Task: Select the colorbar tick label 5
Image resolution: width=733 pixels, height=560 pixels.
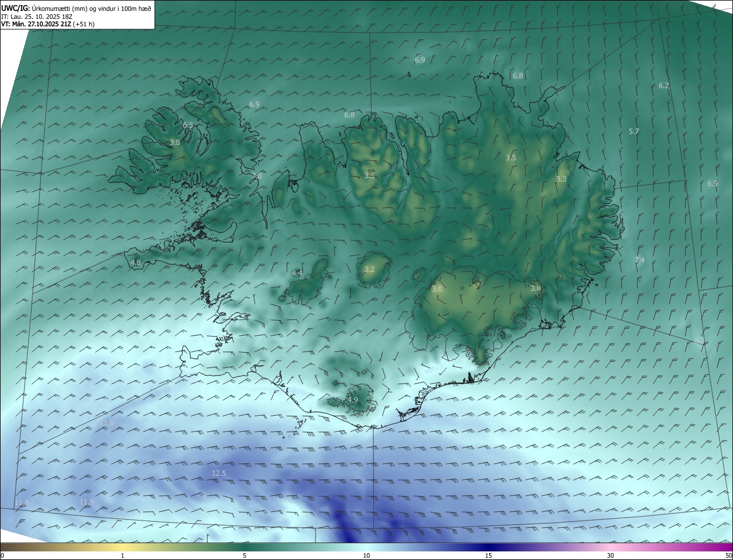Action: (x=245, y=555)
